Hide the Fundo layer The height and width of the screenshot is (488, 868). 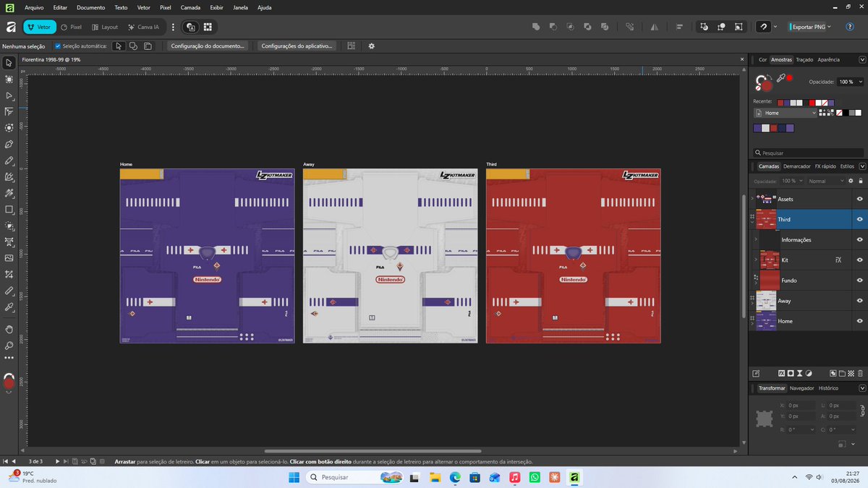(859, 280)
